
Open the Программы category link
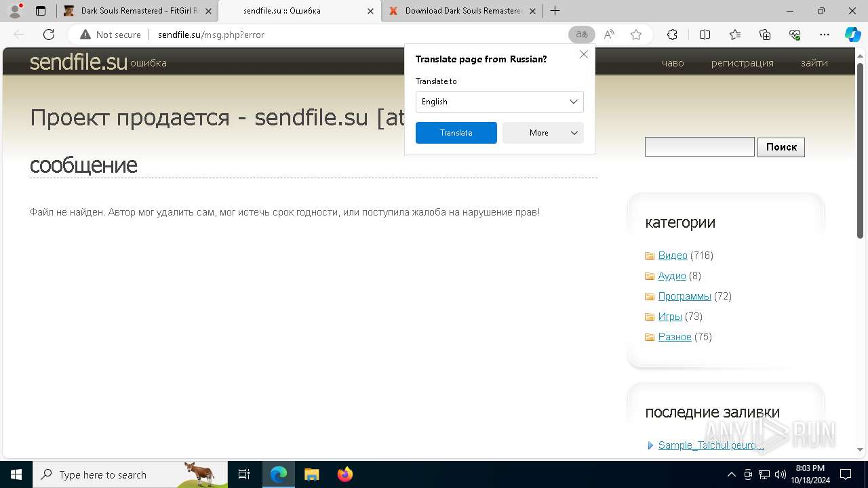(685, 296)
